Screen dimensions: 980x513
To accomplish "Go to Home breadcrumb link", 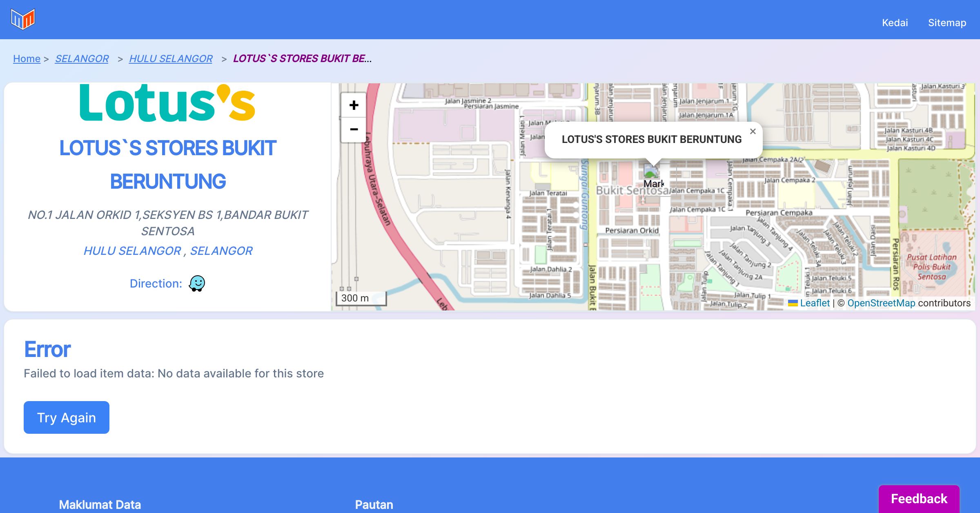I will point(27,59).
